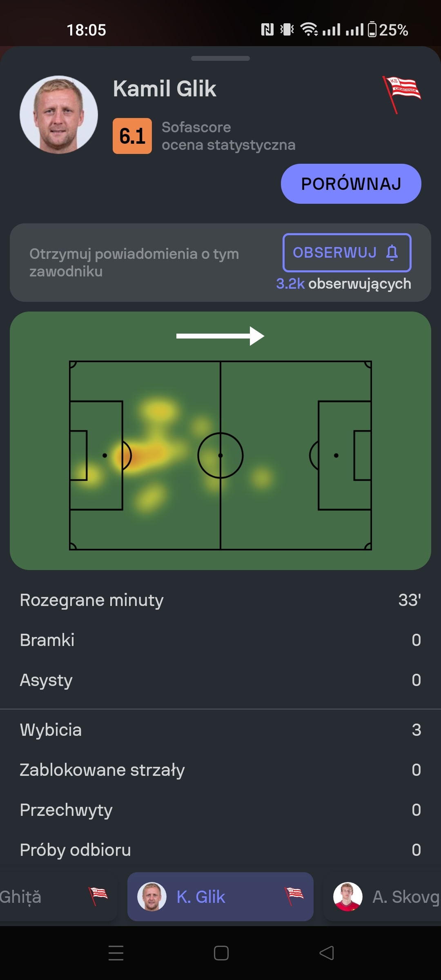The image size is (441, 980).
Task: Tap the attack direction arrow above the pitch
Action: point(220,336)
